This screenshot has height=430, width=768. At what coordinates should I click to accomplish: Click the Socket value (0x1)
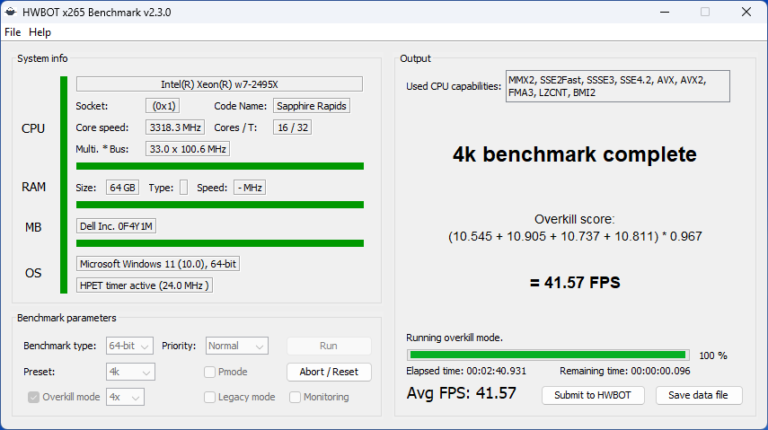[163, 106]
